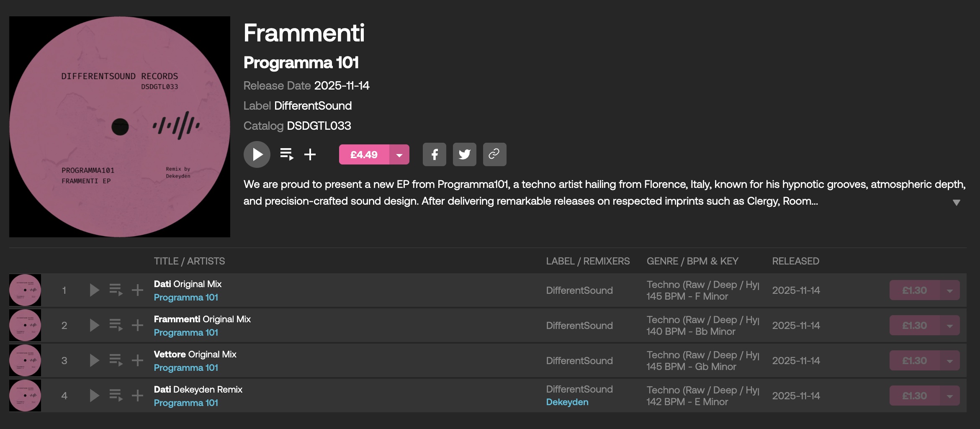This screenshot has height=429, width=980.
Task: Share release on Facebook
Action: [x=434, y=154]
